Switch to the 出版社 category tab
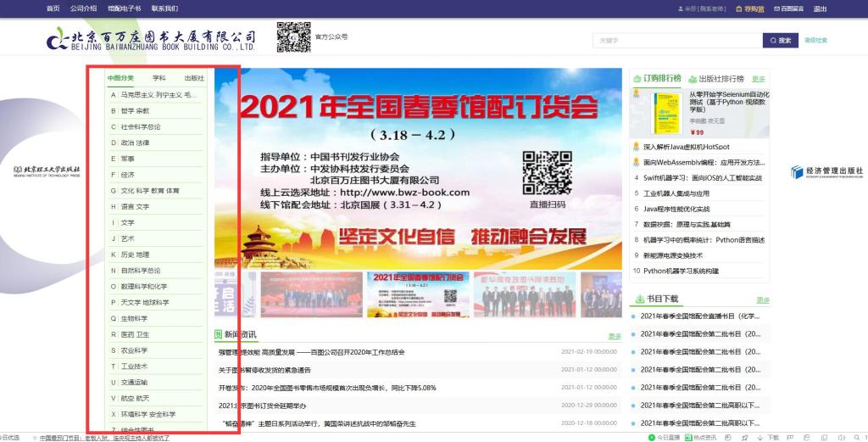This screenshot has width=868, height=442. [194, 79]
